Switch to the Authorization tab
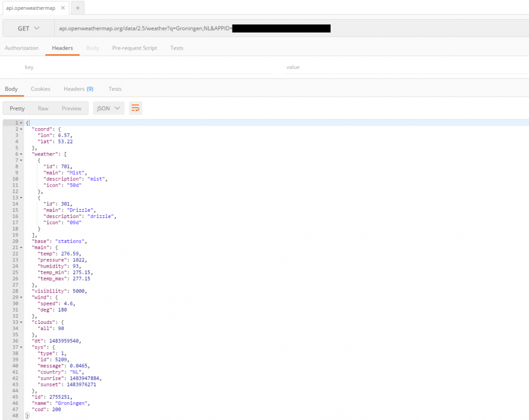This screenshot has width=529, height=420. tap(21, 48)
